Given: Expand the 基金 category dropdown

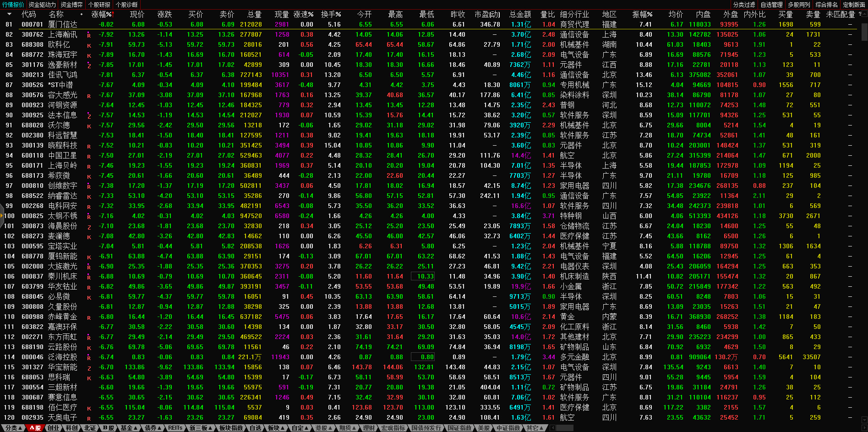Looking at the screenshot, I should [x=129, y=428].
